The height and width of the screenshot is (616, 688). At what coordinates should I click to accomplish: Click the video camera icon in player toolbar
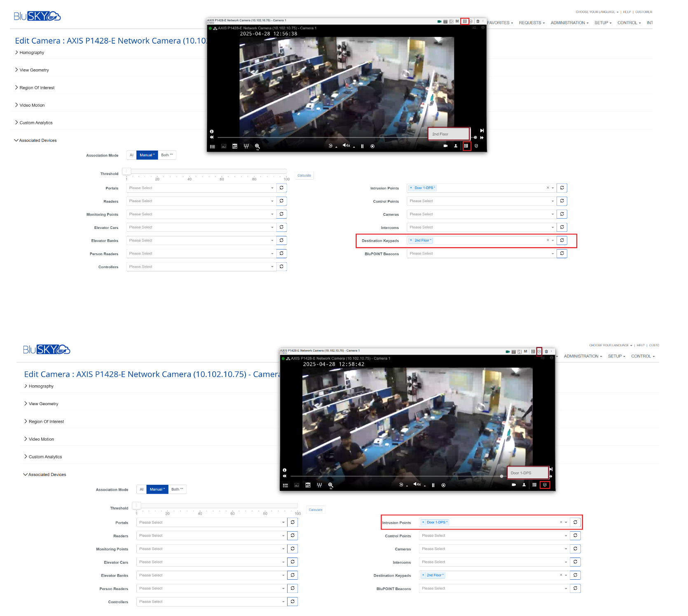click(445, 146)
